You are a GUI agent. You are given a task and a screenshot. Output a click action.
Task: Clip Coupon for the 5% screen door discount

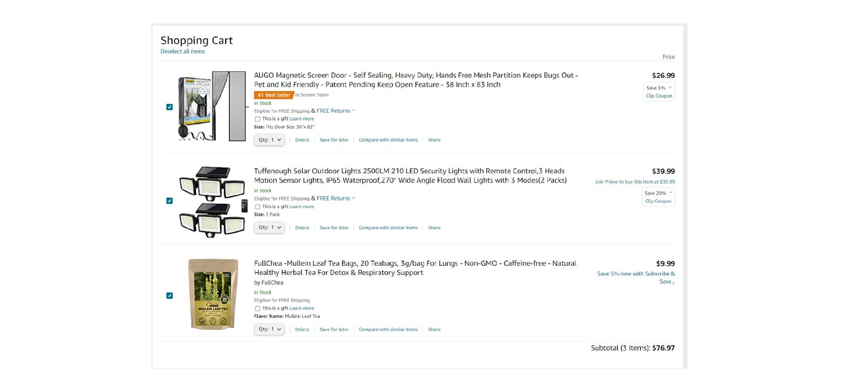pos(659,96)
